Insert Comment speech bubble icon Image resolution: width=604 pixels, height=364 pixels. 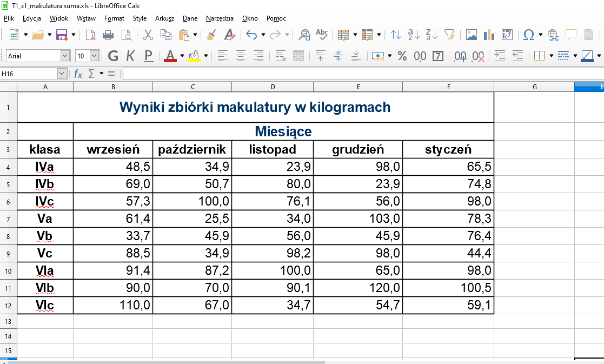(571, 35)
